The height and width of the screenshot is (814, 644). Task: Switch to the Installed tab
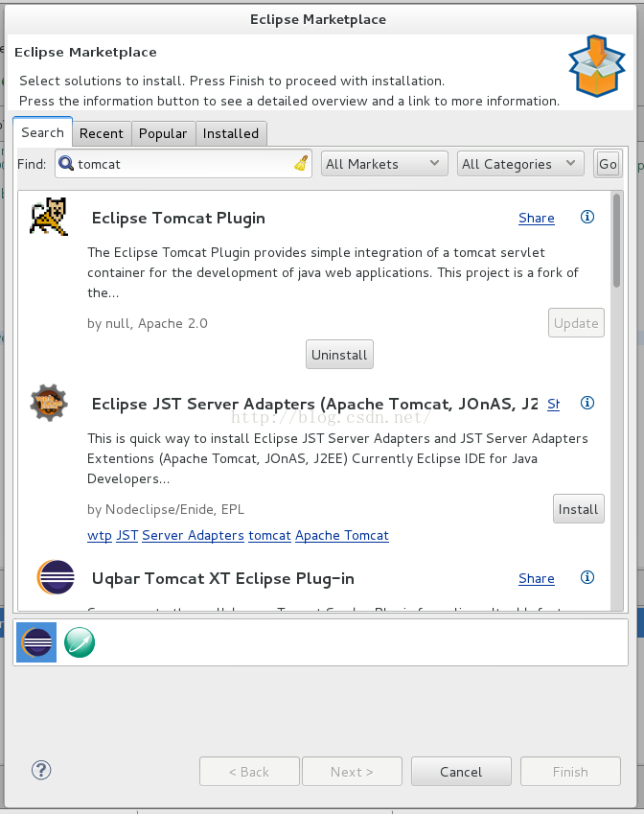click(231, 133)
